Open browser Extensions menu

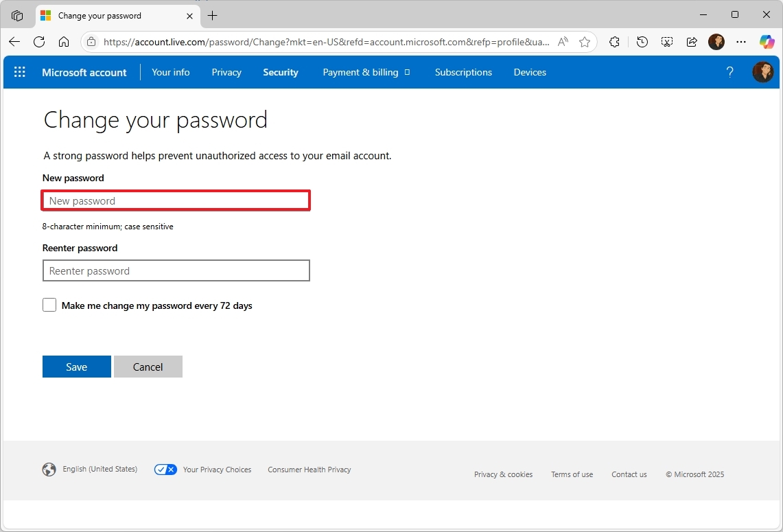[615, 42]
